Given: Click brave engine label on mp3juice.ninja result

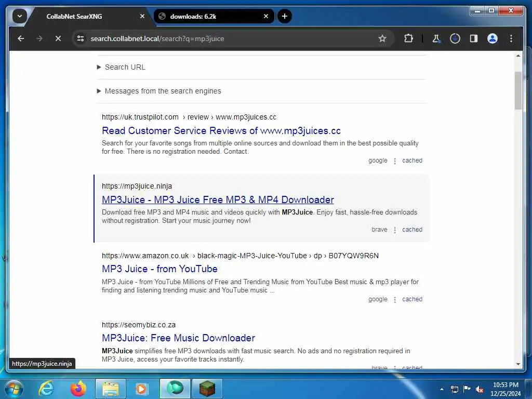Looking at the screenshot, I should point(379,230).
